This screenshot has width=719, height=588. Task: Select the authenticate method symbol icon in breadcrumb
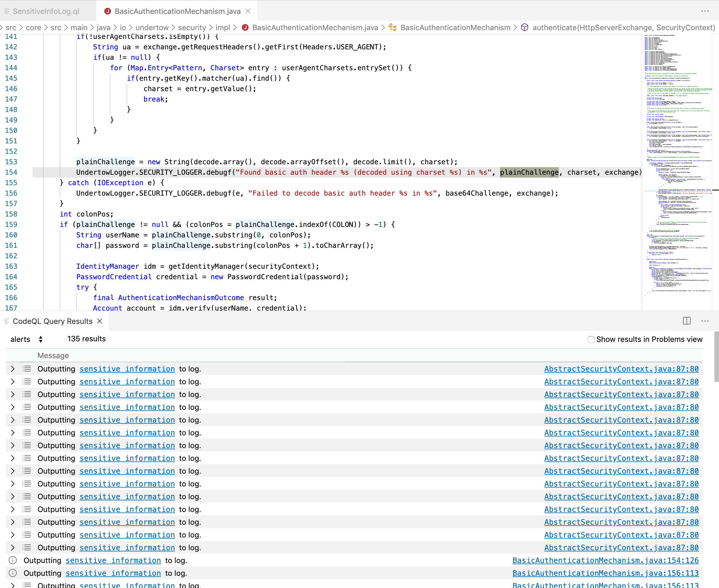pos(524,28)
